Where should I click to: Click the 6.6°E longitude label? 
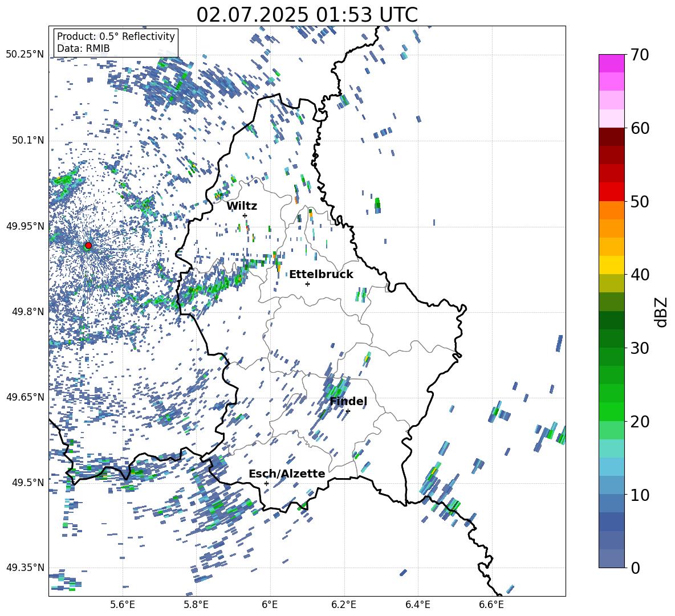point(491,605)
